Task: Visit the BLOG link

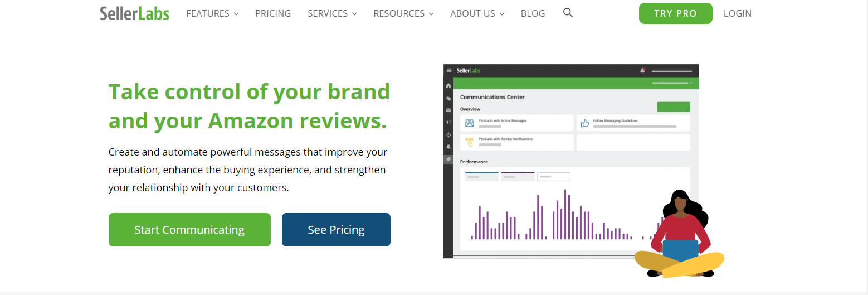Action: coord(533,13)
